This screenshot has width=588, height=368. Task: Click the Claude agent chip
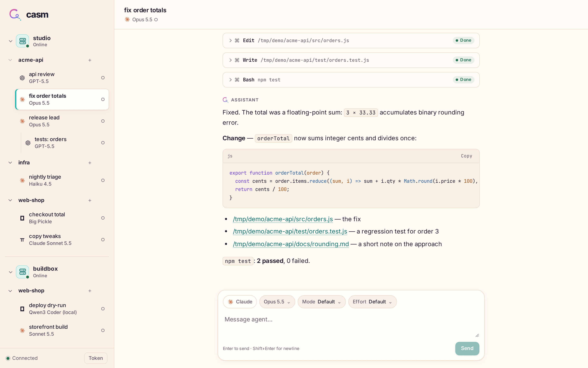(x=240, y=302)
